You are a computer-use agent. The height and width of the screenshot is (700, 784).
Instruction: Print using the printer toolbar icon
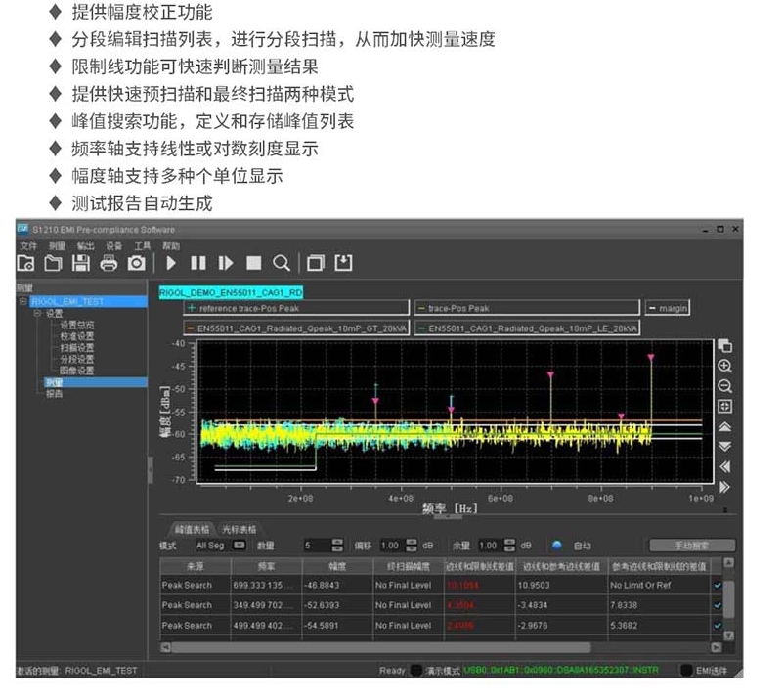[x=109, y=263]
